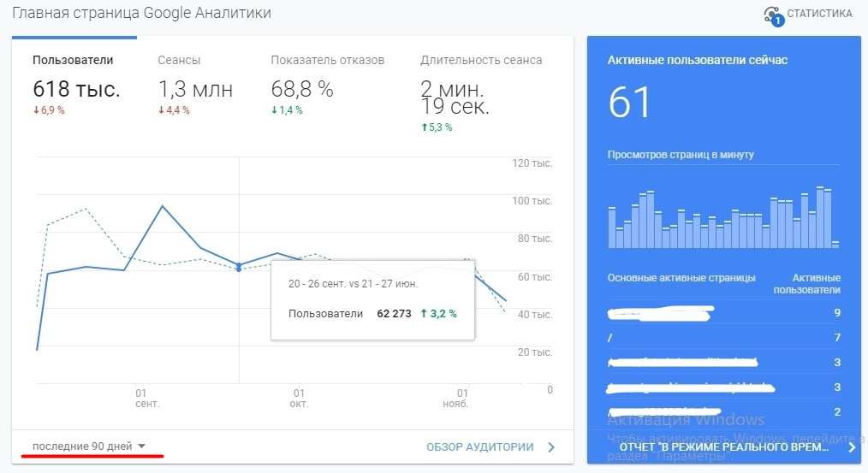The image size is (868, 473).
Task: Click the Статистика label at top right
Action: pyautogui.click(x=819, y=14)
